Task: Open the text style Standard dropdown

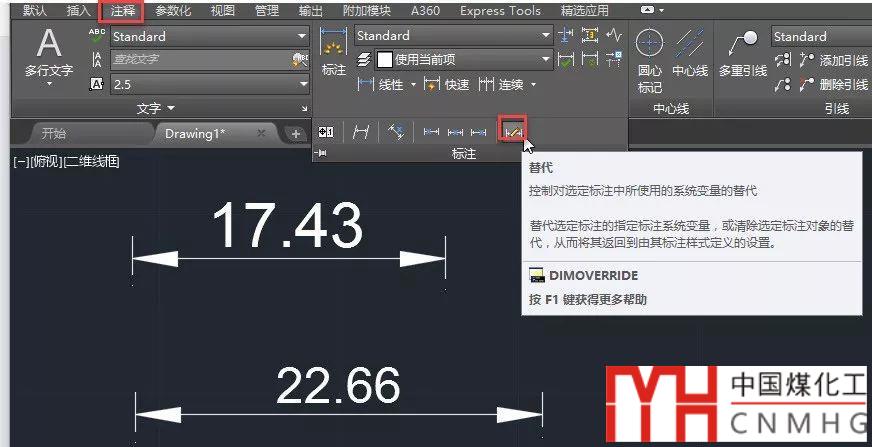Action: click(210, 37)
